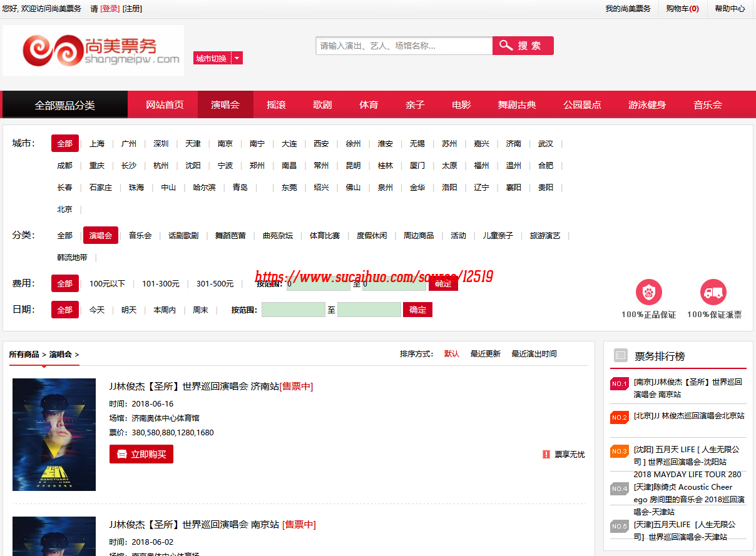Open the 济南站 concert poster thumbnail
The width and height of the screenshot is (756, 556).
54,434
